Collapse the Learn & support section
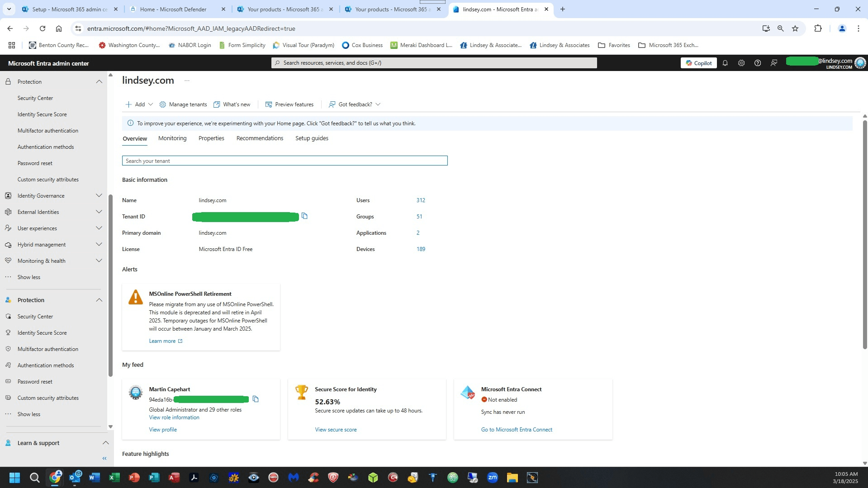The height and width of the screenshot is (488, 868). coord(105,443)
